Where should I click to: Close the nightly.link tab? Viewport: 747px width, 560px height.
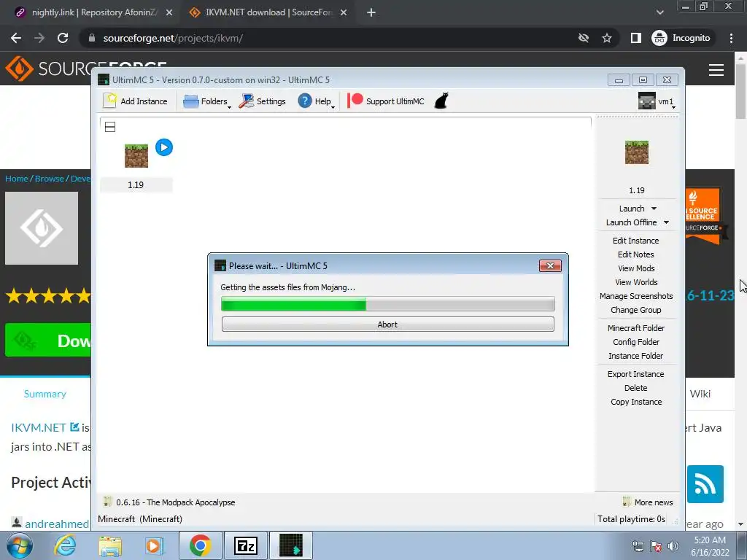(x=169, y=12)
